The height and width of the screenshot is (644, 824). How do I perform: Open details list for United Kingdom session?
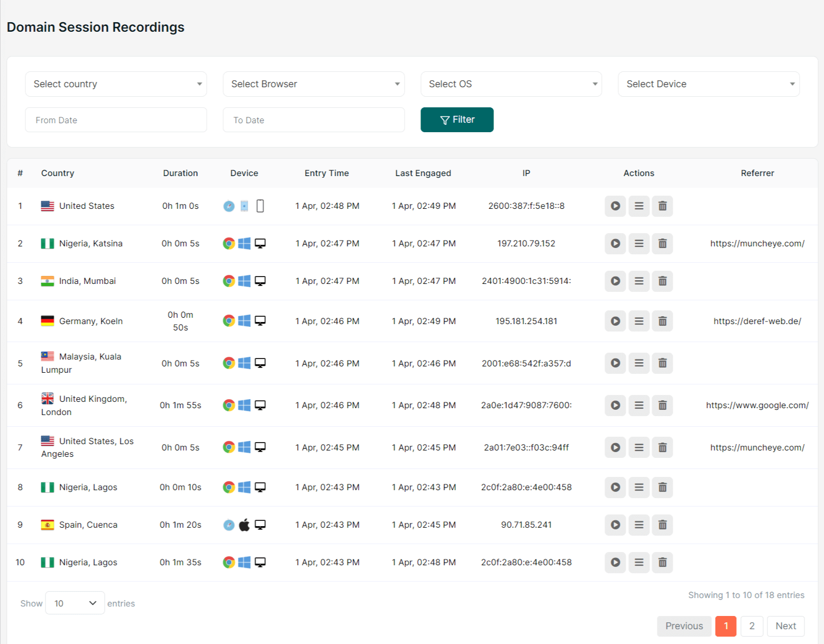(x=639, y=406)
